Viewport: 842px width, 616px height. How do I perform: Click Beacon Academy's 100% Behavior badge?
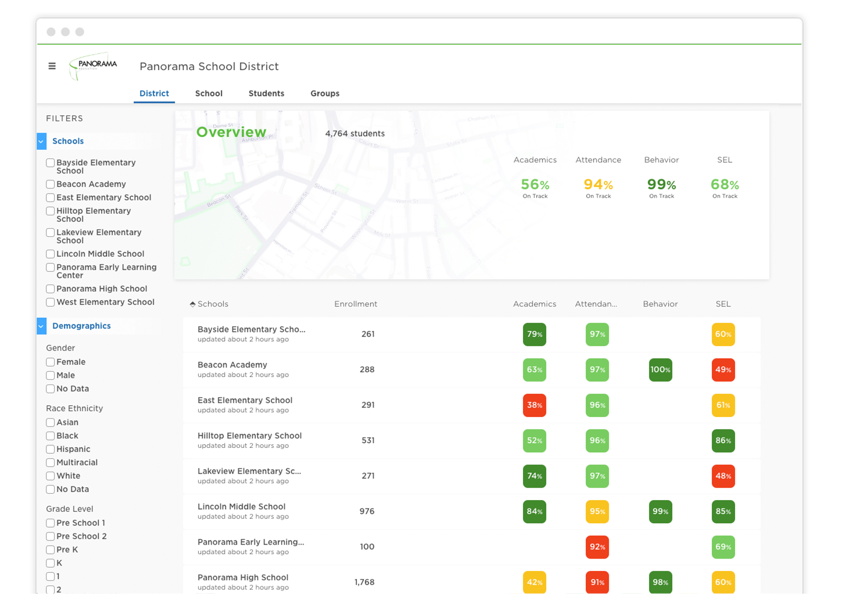click(661, 370)
